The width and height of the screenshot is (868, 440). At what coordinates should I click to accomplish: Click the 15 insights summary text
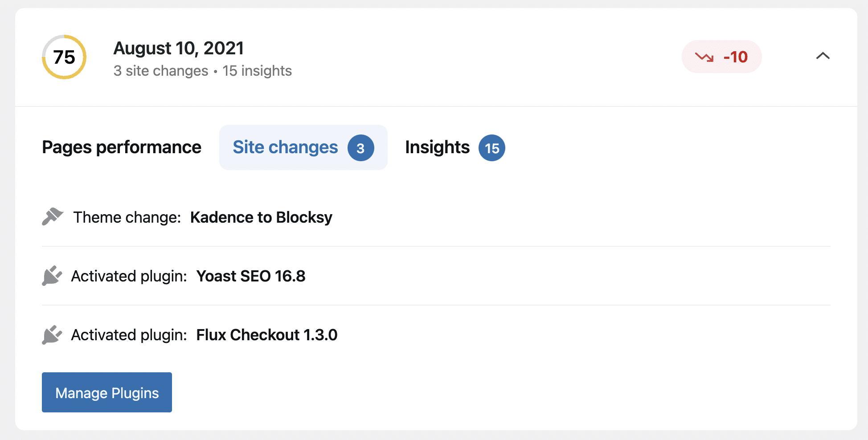(257, 71)
